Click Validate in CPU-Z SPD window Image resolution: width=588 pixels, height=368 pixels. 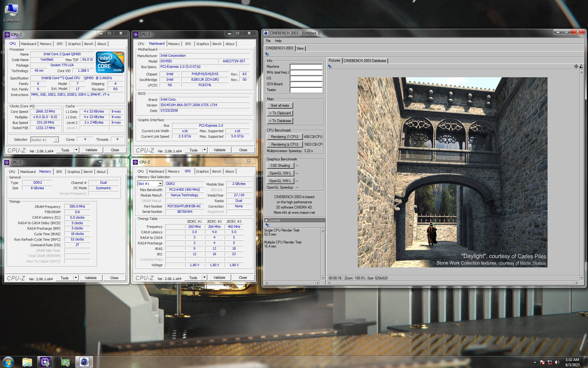[x=219, y=278]
